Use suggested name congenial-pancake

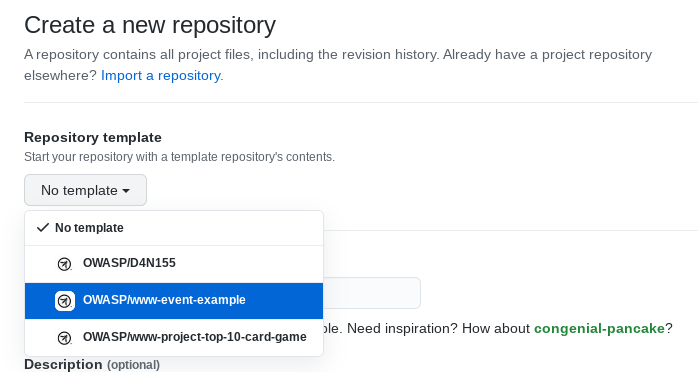[599, 328]
